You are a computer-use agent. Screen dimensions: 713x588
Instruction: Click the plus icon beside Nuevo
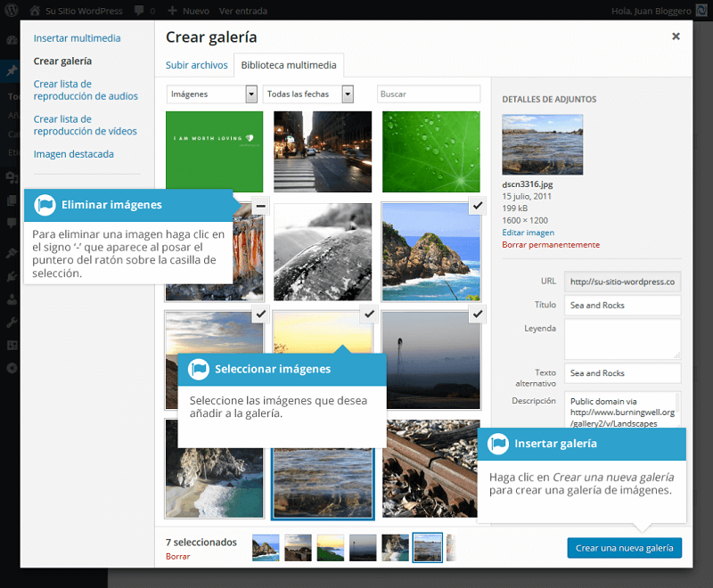coord(172,11)
